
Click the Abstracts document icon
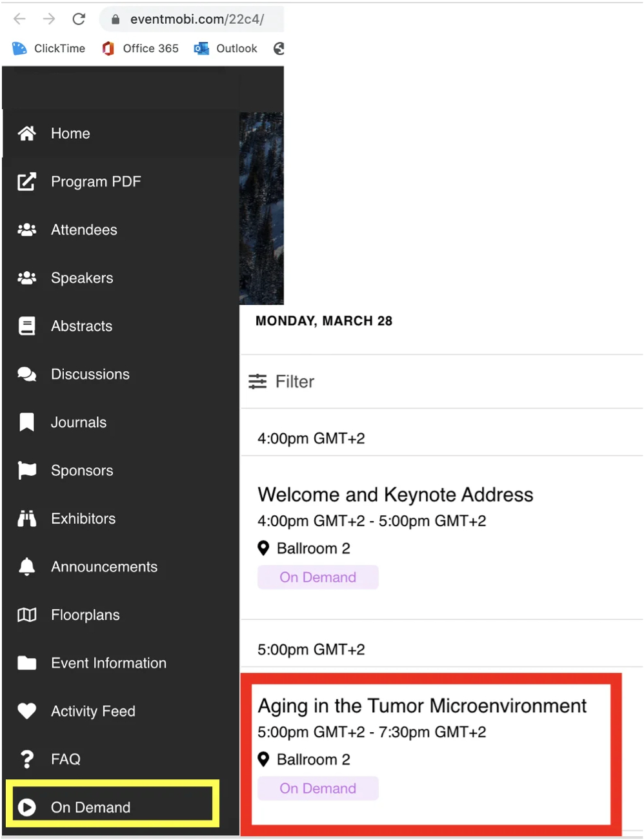click(x=26, y=326)
